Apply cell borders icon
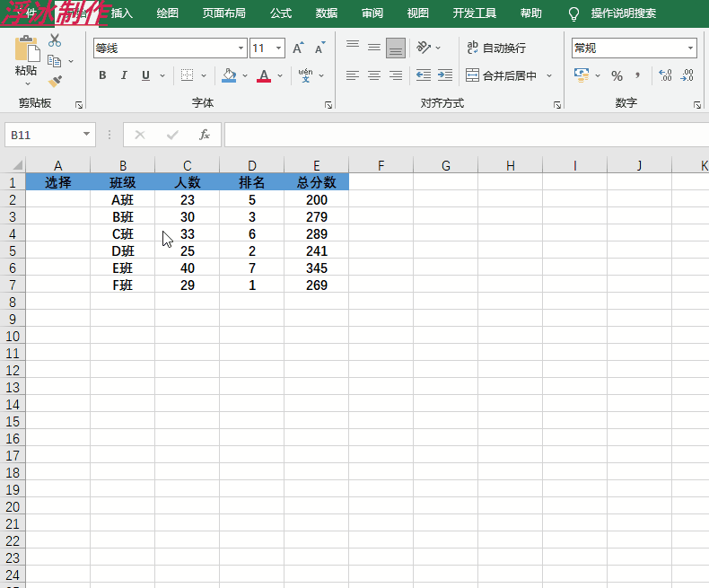The image size is (709, 588). pyautogui.click(x=187, y=75)
